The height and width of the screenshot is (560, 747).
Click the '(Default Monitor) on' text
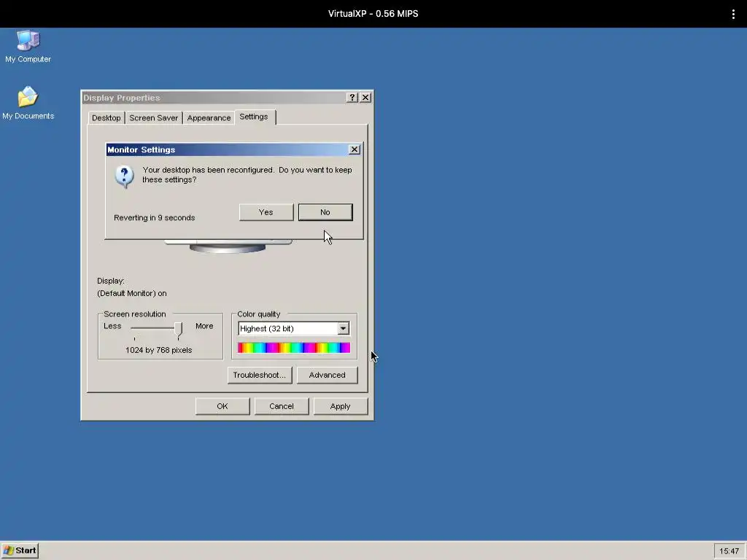pos(132,293)
